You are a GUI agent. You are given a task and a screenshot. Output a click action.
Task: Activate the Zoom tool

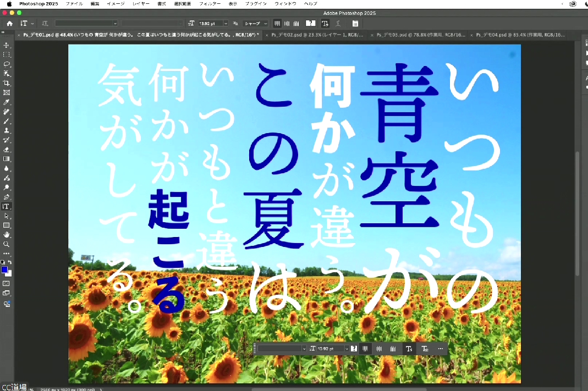[6, 244]
